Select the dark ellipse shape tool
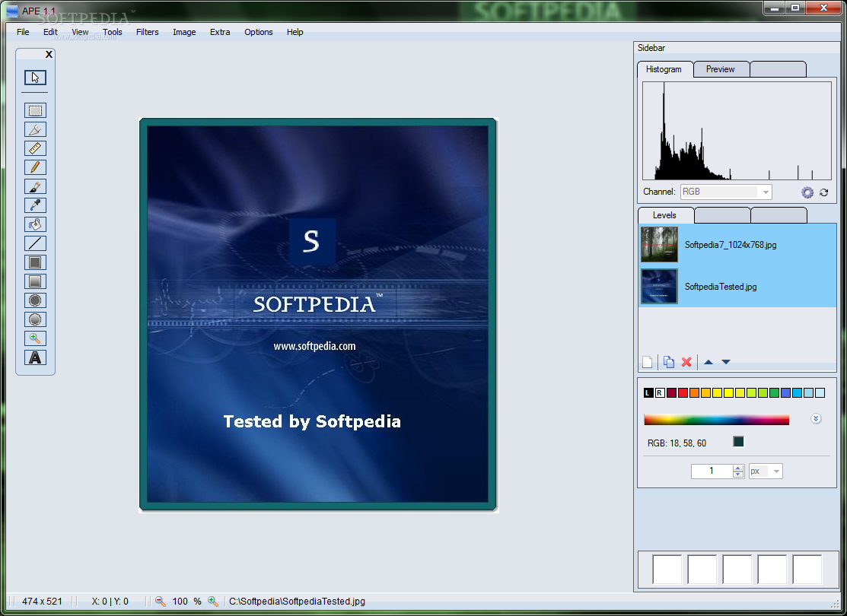Screen dimensions: 847x616 (x=35, y=300)
